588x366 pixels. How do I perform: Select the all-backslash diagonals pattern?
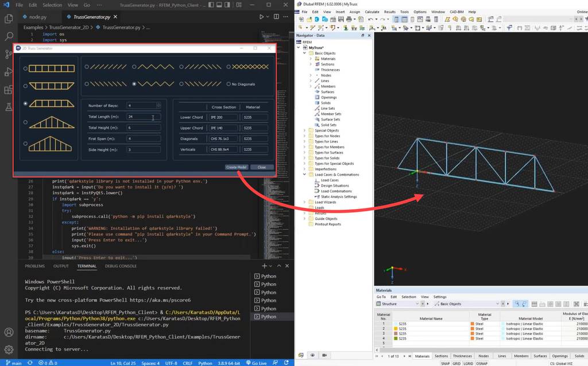[x=87, y=84]
